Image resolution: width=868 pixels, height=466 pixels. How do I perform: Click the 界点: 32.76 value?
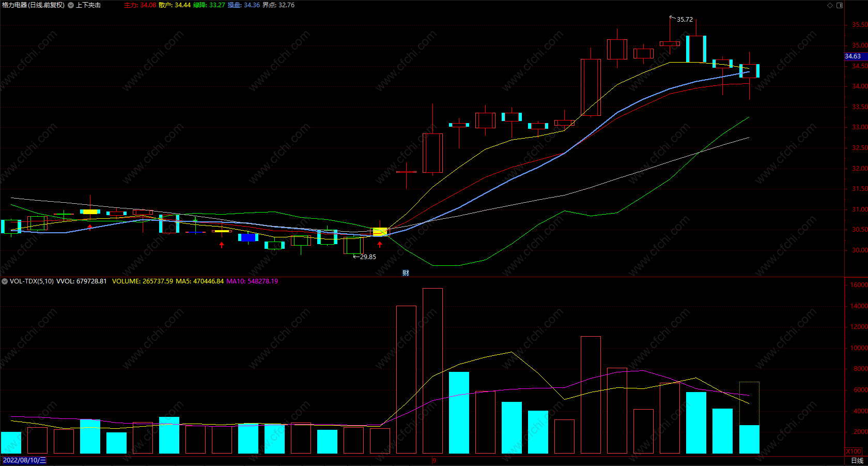click(x=278, y=5)
